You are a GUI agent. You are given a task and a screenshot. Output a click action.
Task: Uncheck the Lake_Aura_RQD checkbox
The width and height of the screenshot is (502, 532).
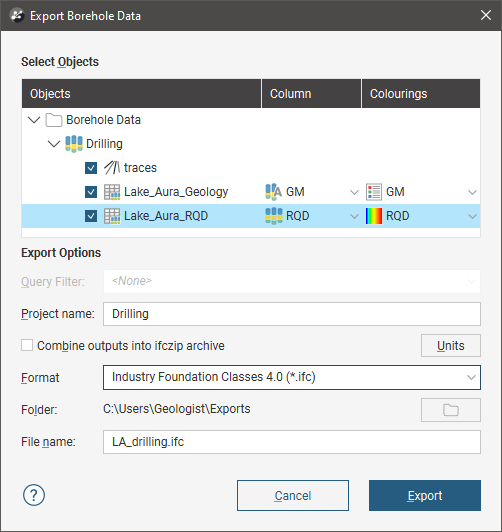tap(91, 216)
